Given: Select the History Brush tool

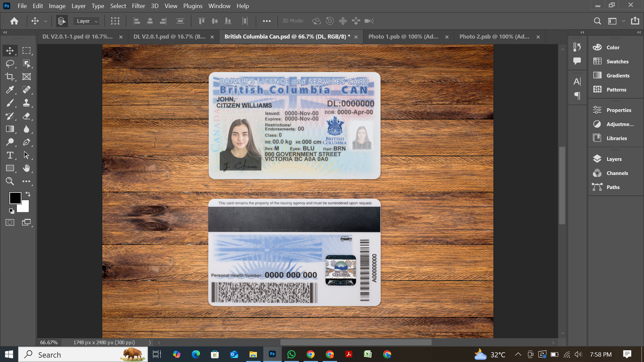Looking at the screenshot, I should point(10,116).
